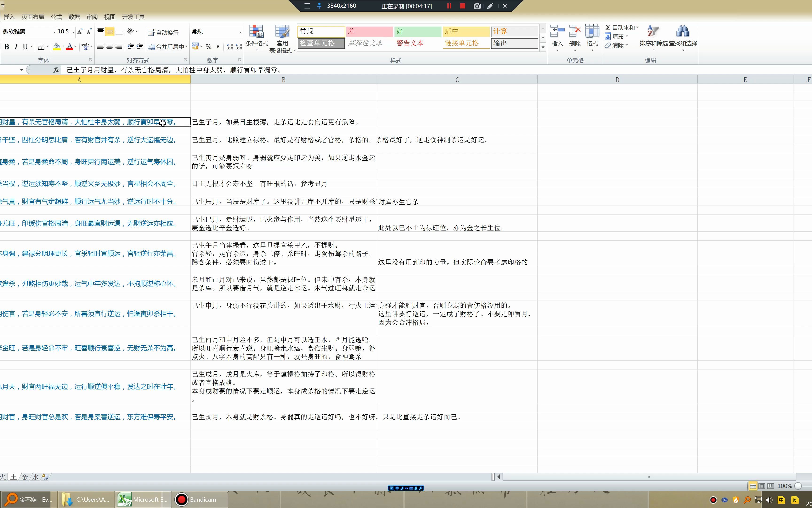Open 页面布局 ribbon tab
812x508 pixels.
(x=33, y=17)
